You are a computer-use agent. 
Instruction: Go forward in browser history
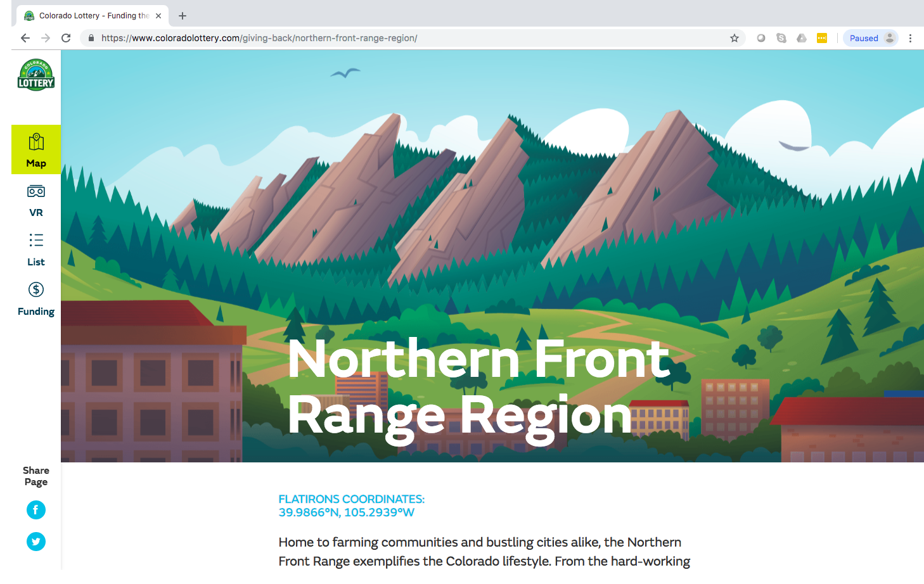(46, 38)
